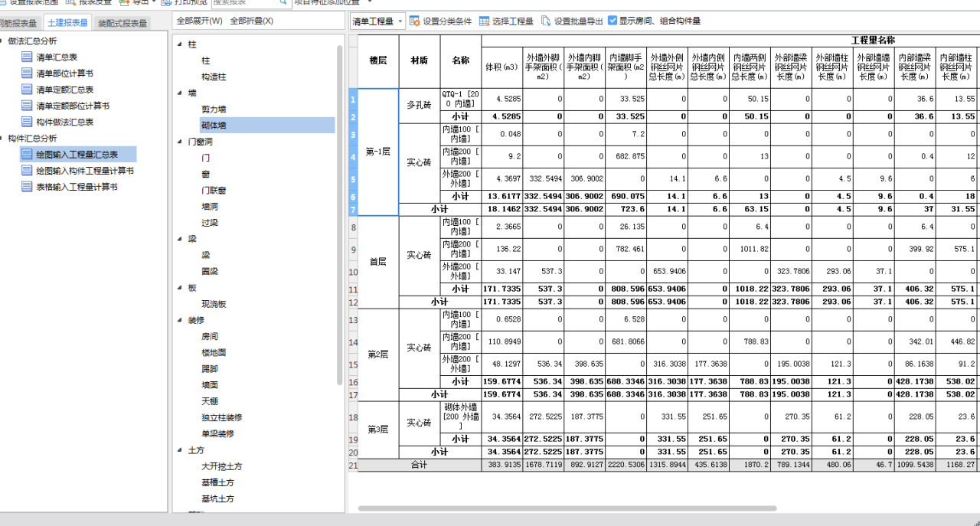The image size is (980, 526).
Task: Click 全部展开(W) to expand all
Action: click(201, 21)
